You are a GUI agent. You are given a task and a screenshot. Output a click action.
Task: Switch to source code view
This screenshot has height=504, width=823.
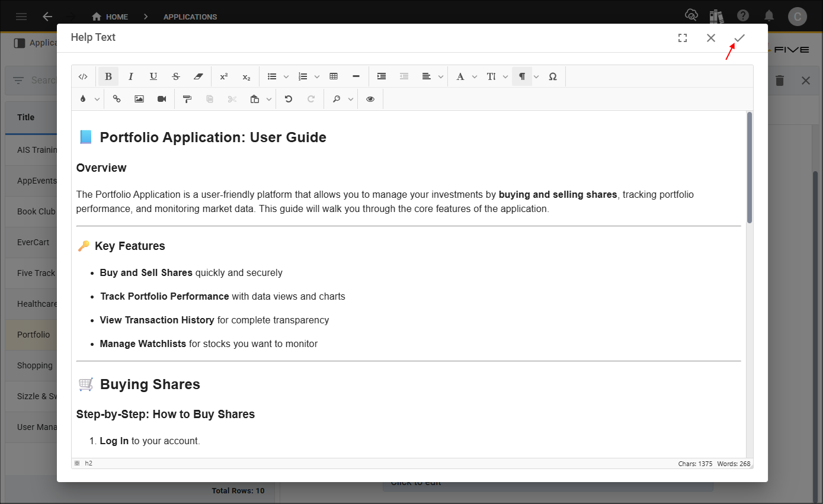[x=84, y=76]
